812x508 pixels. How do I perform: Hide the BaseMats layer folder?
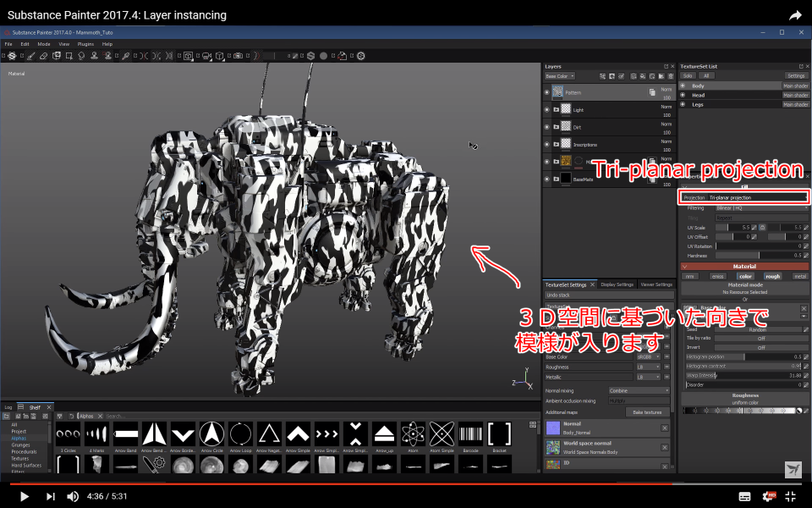point(547,179)
